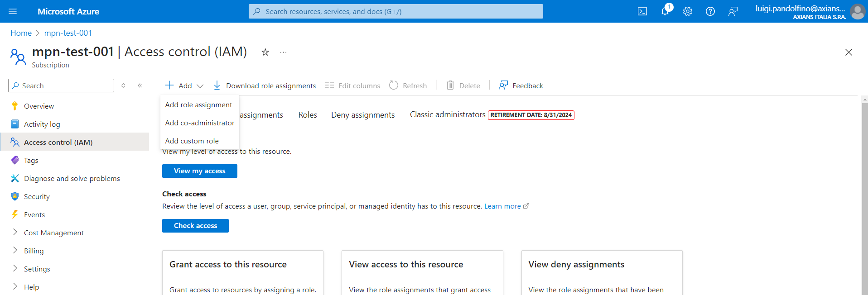The width and height of the screenshot is (868, 295).
Task: Open the Learn more link
Action: (502, 206)
